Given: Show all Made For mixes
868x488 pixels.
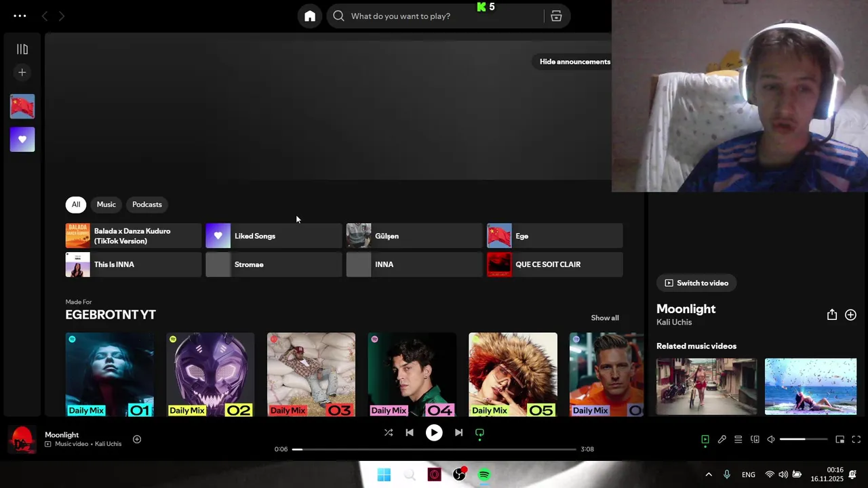Looking at the screenshot, I should pyautogui.click(x=605, y=318).
